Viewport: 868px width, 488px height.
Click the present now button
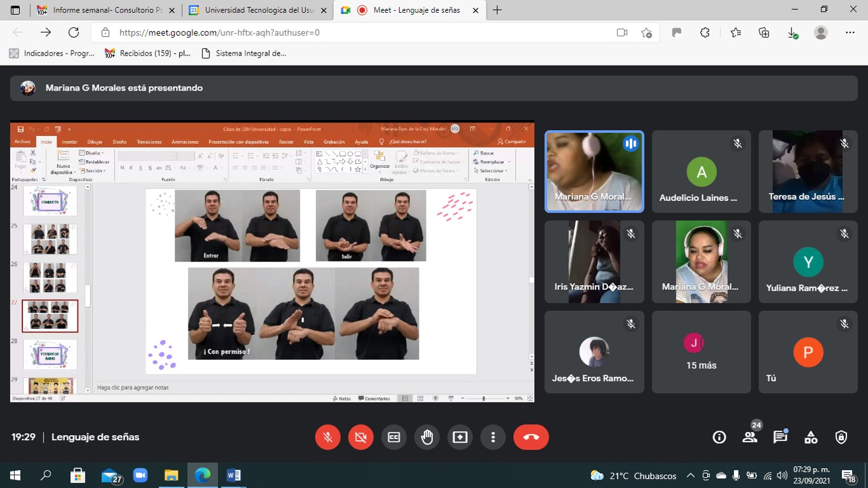coord(460,437)
